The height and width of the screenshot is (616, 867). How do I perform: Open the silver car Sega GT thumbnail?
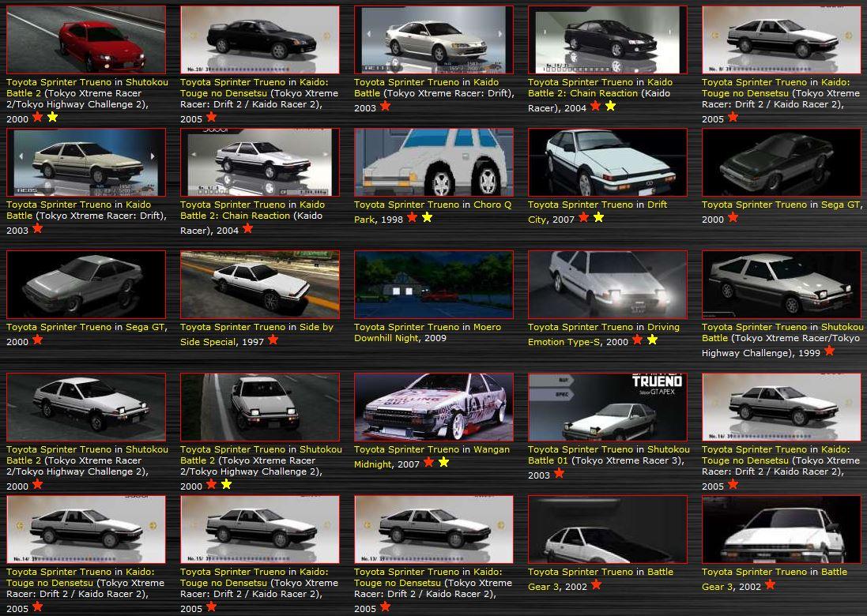(85, 285)
